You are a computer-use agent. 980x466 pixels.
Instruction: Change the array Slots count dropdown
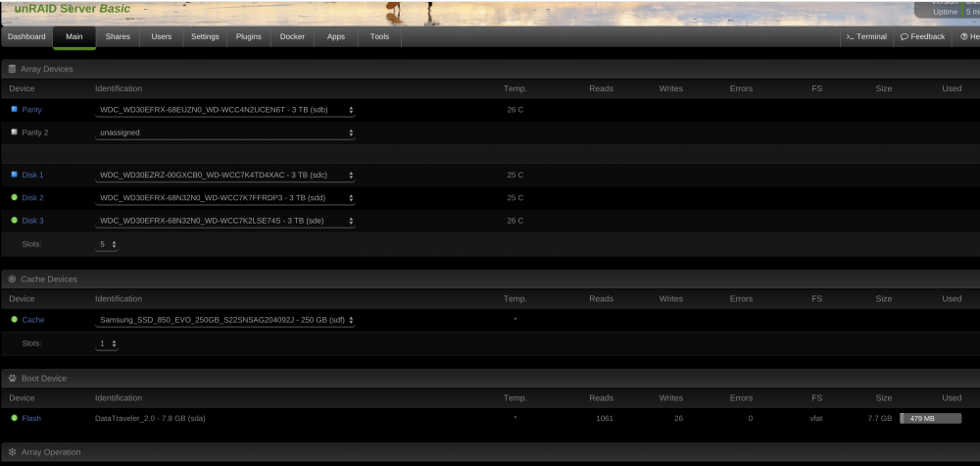(107, 245)
